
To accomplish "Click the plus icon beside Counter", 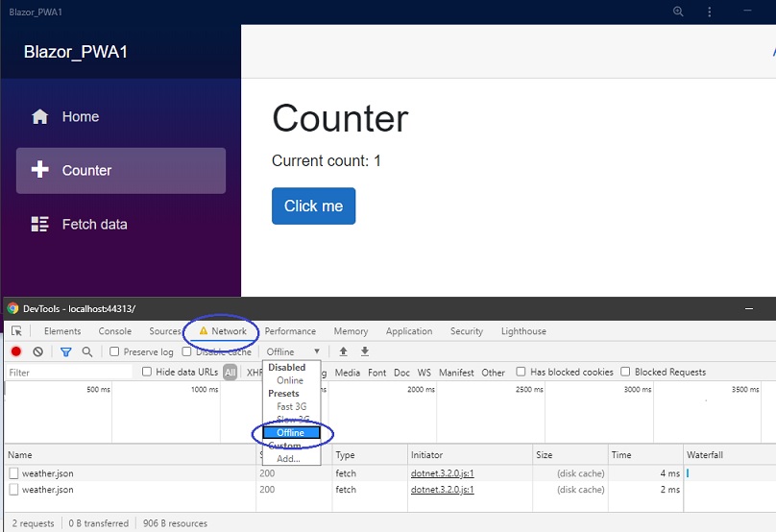I will [40, 169].
